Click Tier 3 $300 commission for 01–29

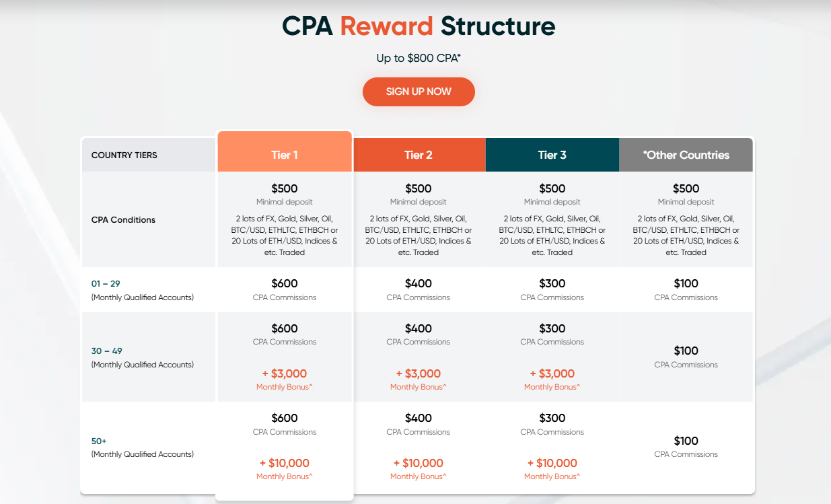point(552,284)
